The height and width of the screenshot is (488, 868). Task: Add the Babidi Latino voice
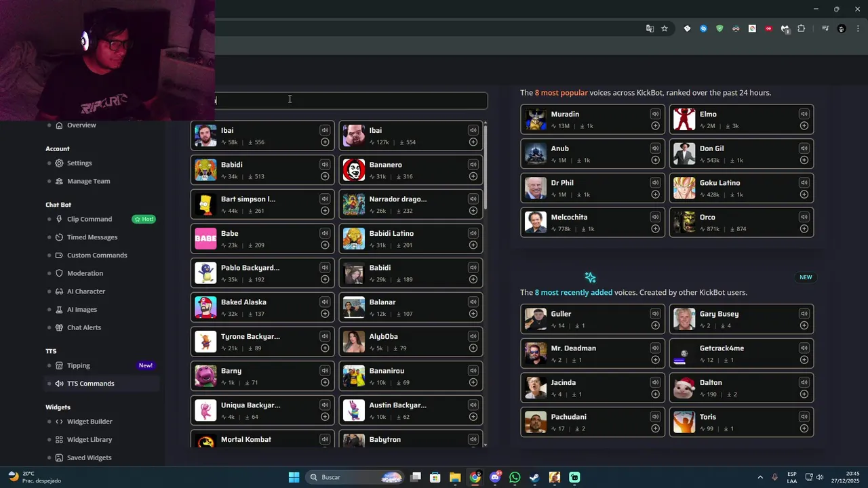tap(473, 245)
